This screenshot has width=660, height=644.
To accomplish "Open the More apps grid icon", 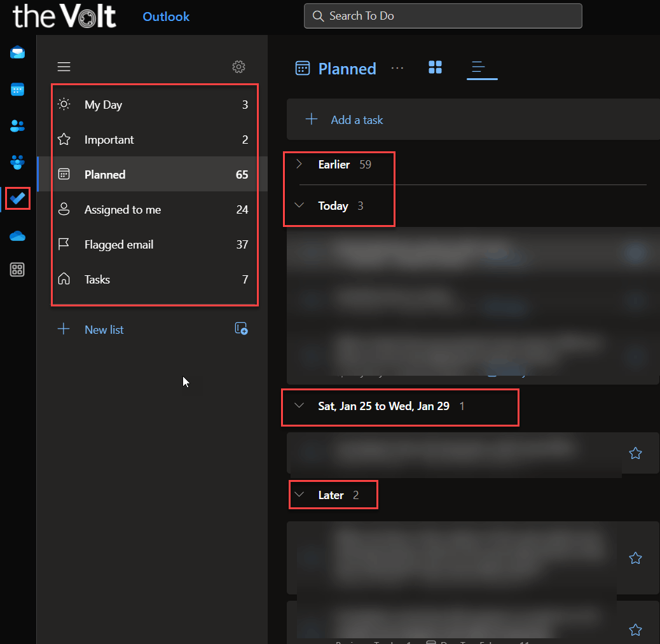I will point(17,270).
